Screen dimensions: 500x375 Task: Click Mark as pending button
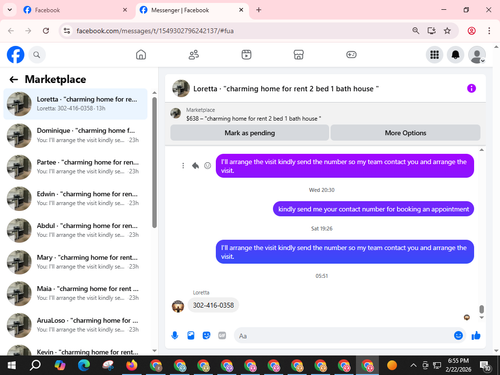tap(250, 133)
